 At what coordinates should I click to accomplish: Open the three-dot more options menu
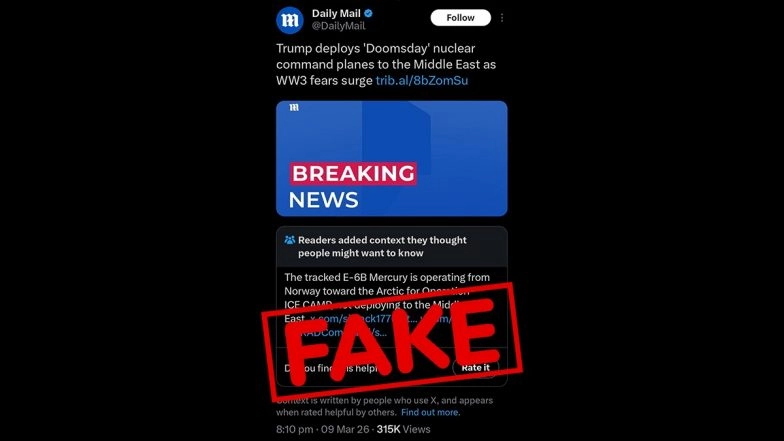pyautogui.click(x=502, y=18)
